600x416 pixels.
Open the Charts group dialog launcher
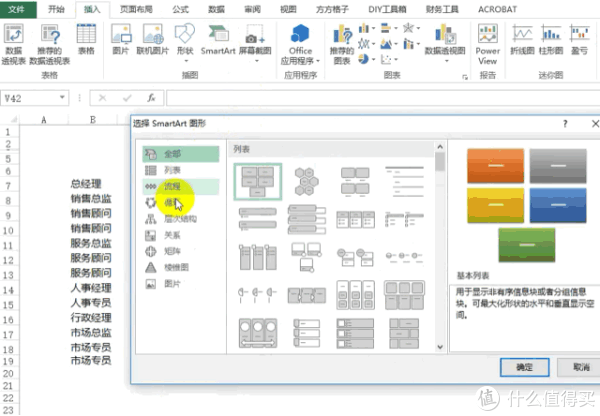[x=465, y=77]
